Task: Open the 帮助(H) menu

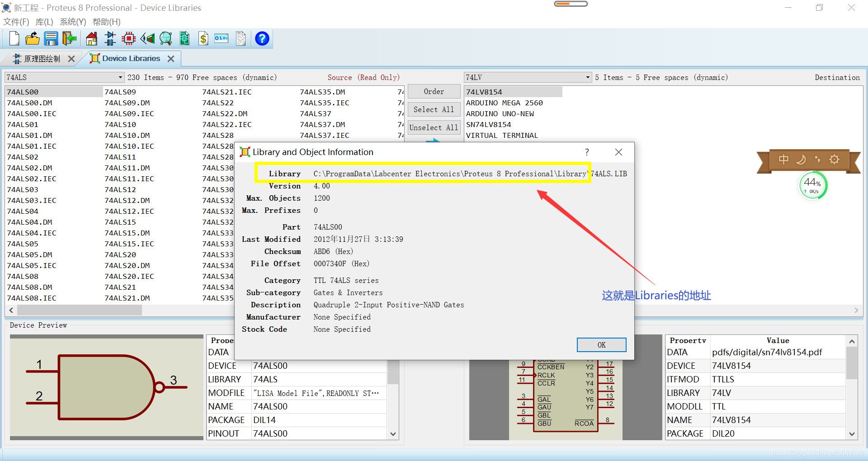Action: (107, 22)
